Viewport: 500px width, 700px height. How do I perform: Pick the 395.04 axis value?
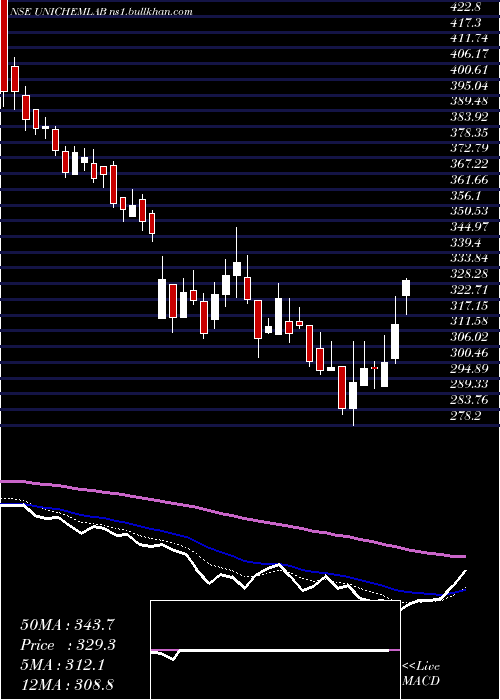[470, 85]
